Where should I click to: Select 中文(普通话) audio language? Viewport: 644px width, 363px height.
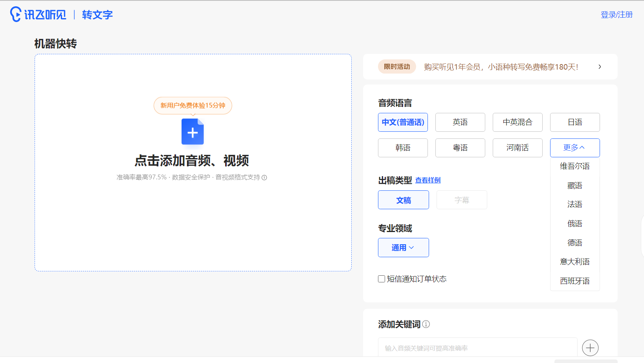coord(403,122)
